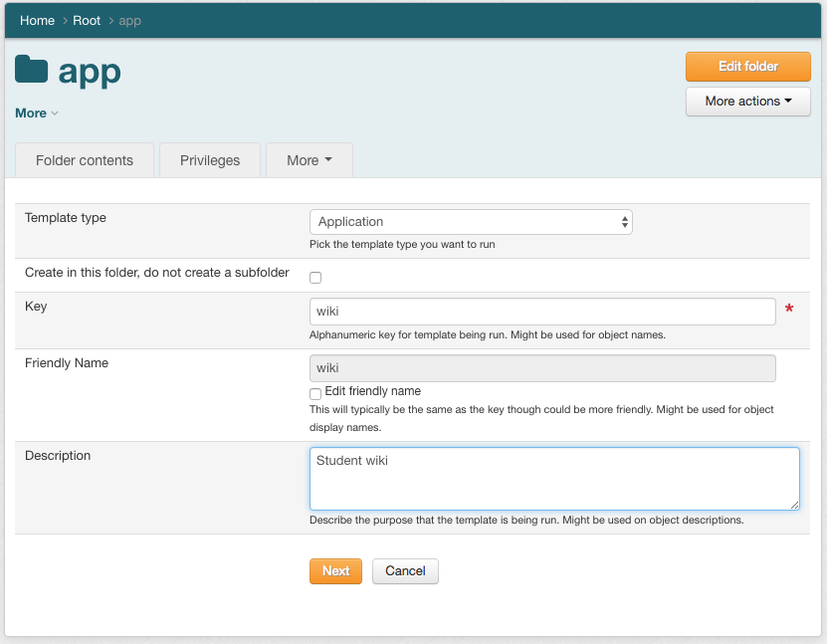The width and height of the screenshot is (827, 644).
Task: Click the Cancel button
Action: click(405, 571)
